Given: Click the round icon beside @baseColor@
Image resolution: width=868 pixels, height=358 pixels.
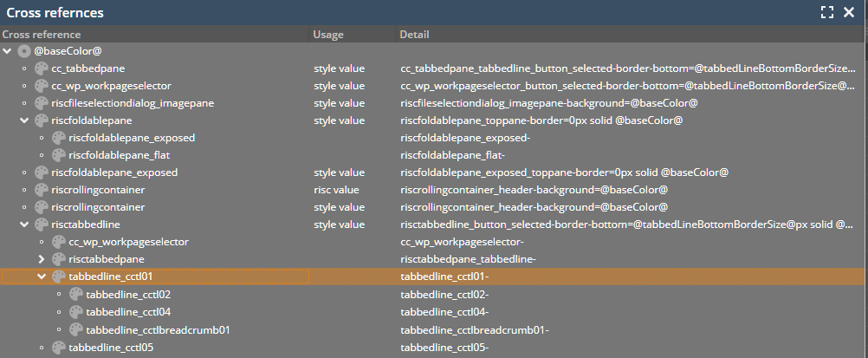Looking at the screenshot, I should coord(24,51).
